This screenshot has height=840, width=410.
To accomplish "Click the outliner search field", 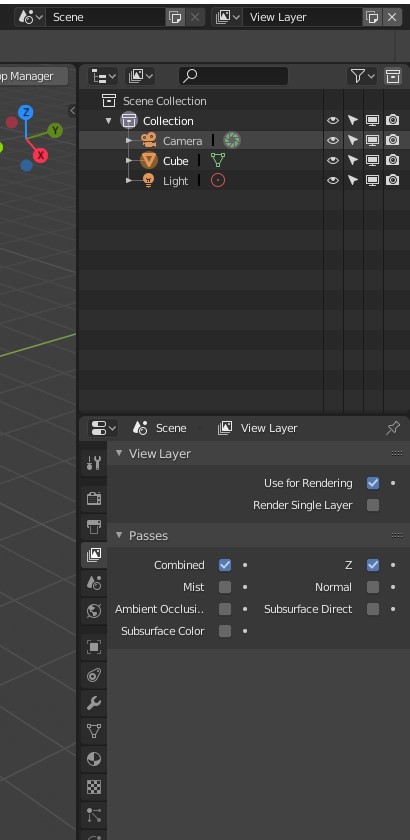I will [x=233, y=77].
